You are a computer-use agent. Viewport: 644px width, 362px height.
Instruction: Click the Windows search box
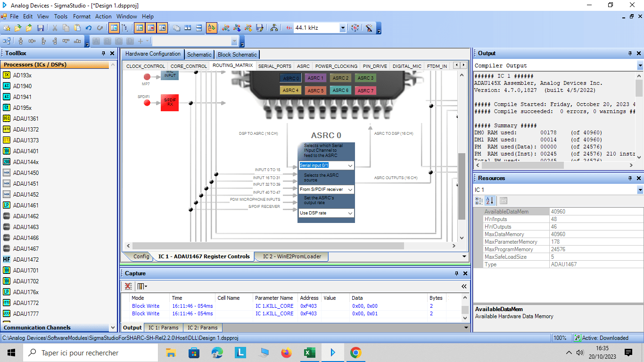click(91, 353)
